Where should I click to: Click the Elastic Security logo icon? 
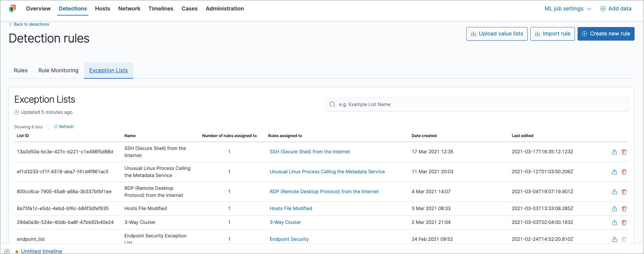(x=12, y=8)
